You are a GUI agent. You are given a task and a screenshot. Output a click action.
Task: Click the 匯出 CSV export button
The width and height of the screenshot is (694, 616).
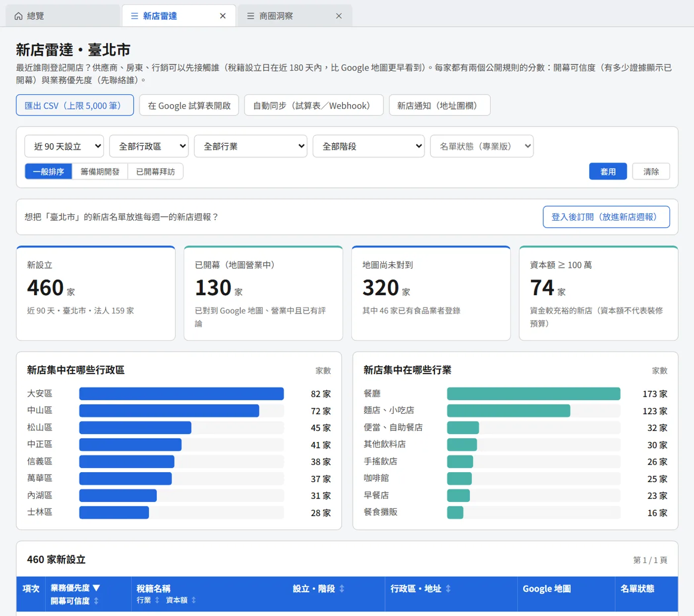click(x=75, y=105)
